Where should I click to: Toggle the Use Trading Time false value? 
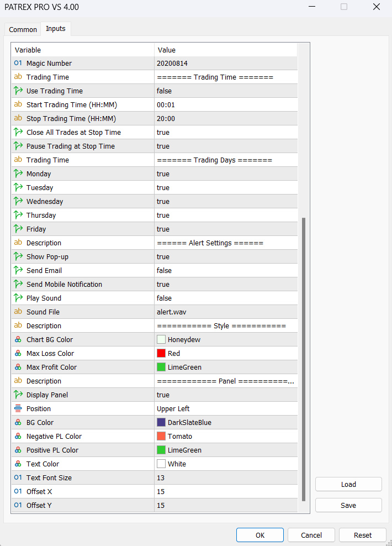(226, 91)
